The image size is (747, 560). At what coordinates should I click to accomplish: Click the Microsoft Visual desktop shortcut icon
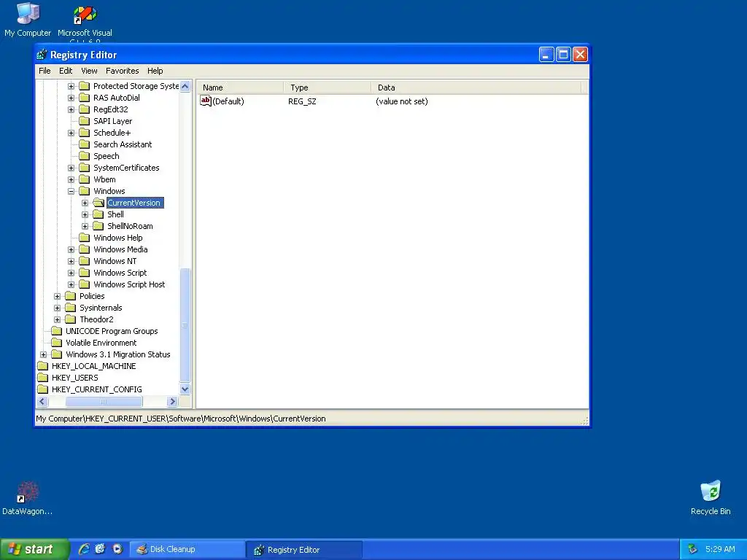85,15
